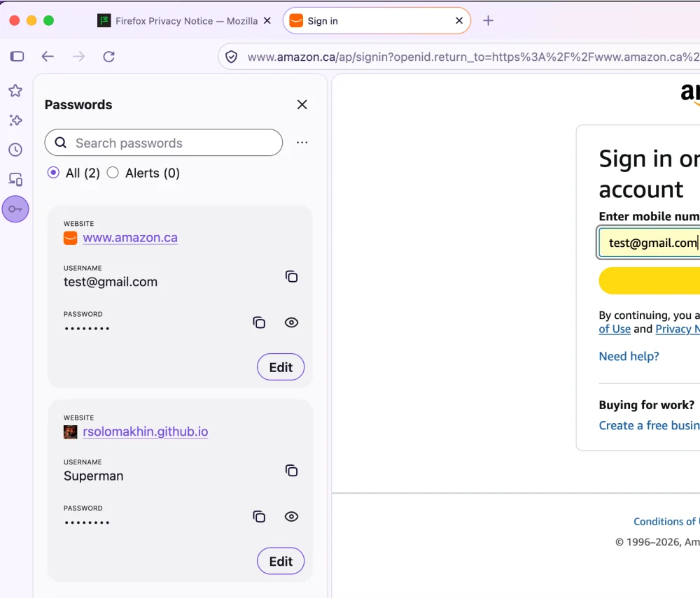700x598 pixels.
Task: Click the address bar URL
Action: 473,57
